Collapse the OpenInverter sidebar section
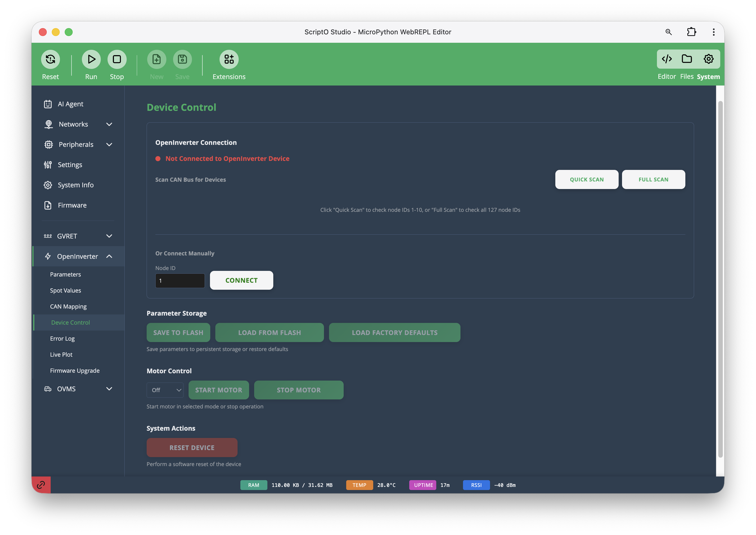Image resolution: width=756 pixels, height=535 pixels. point(78,256)
